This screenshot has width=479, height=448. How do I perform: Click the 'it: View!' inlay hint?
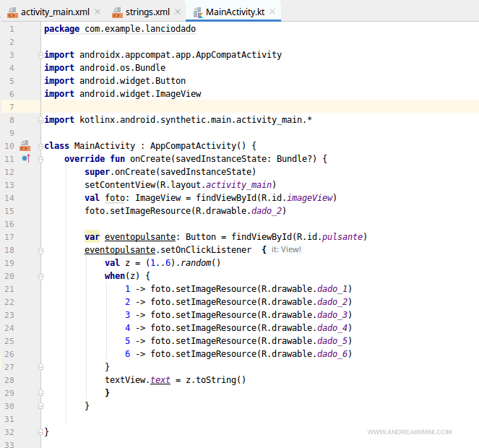[x=286, y=250]
